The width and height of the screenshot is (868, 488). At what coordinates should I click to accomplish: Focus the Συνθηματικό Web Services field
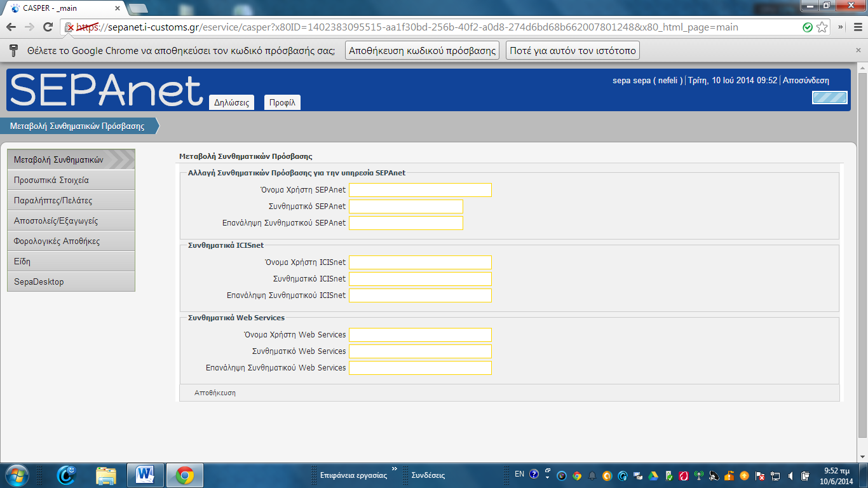(420, 351)
